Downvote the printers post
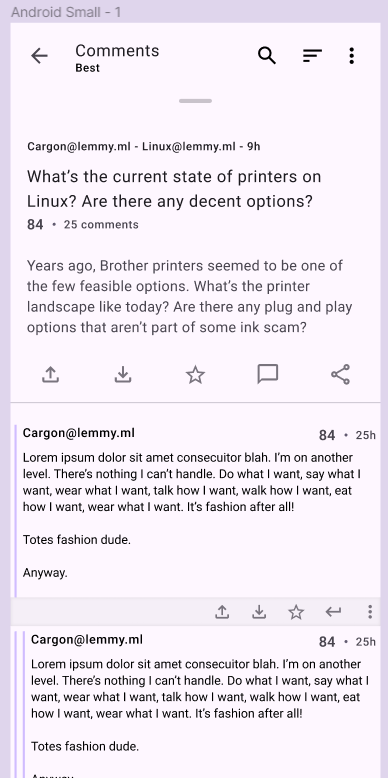 [123, 374]
